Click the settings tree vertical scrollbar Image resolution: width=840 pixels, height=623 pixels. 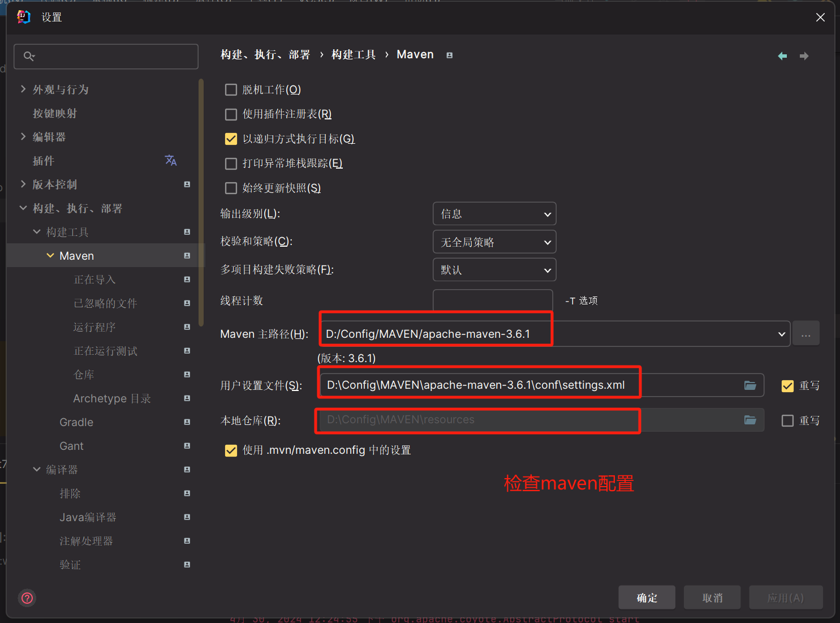click(x=201, y=202)
